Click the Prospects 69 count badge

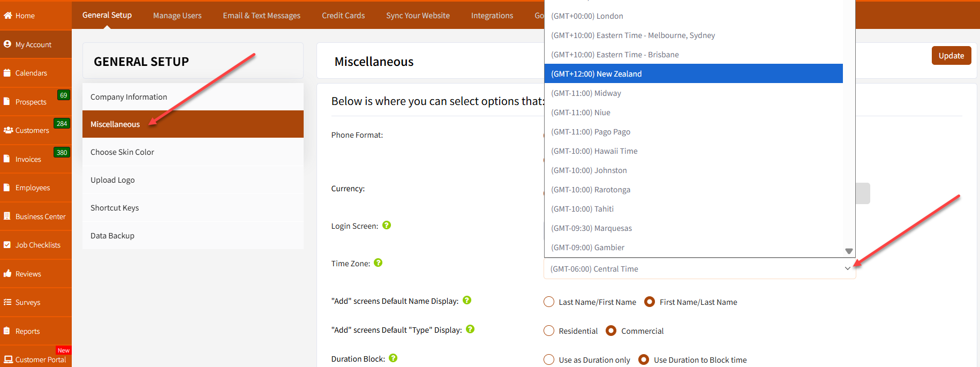click(x=64, y=95)
